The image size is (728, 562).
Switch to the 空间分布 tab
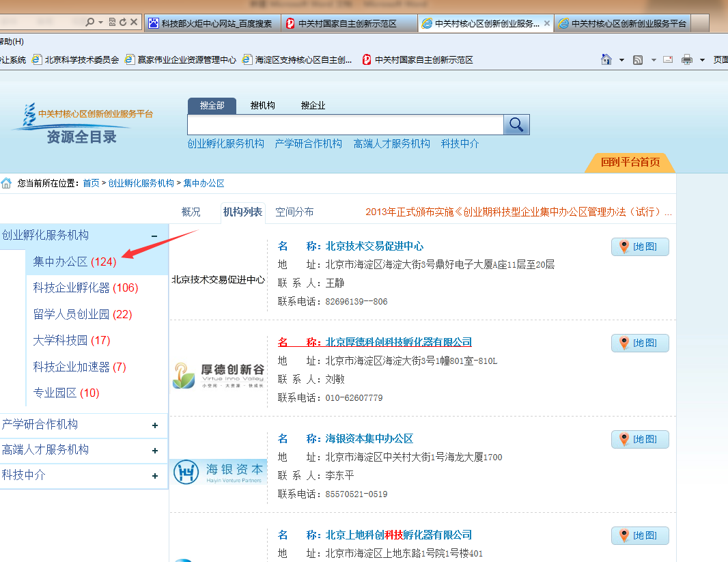point(295,212)
